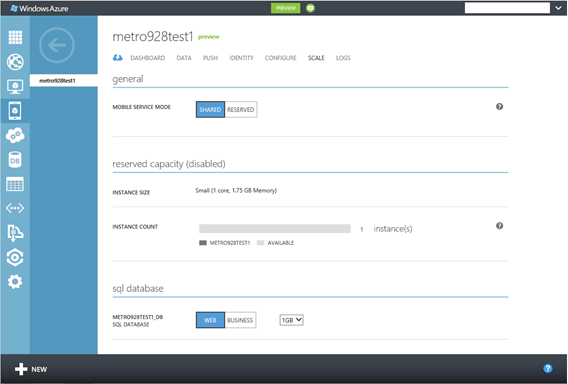Click the METRO928TEST1 legend entry
This screenshot has height=384, width=568.
click(x=225, y=243)
